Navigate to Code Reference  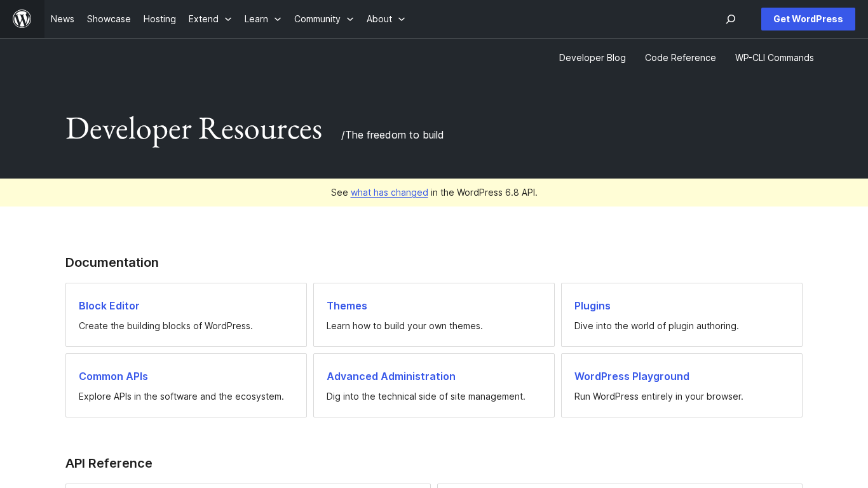pos(680,58)
